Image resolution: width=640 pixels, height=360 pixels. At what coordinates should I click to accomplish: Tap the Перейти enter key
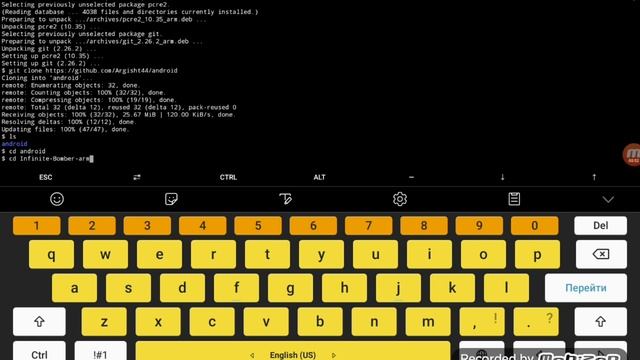pos(586,288)
